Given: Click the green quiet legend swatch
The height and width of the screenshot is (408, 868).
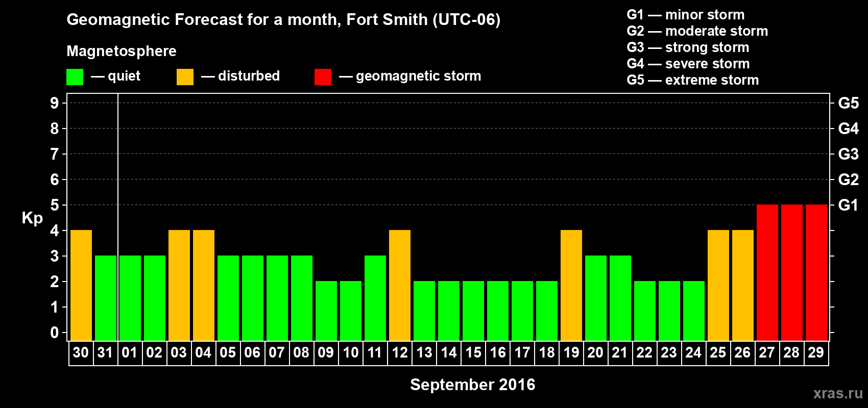Looking at the screenshot, I should tap(75, 77).
